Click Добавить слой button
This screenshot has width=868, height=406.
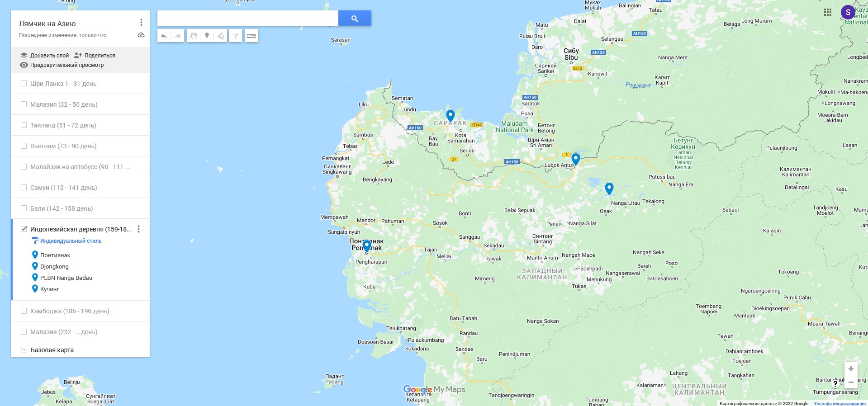click(x=45, y=55)
